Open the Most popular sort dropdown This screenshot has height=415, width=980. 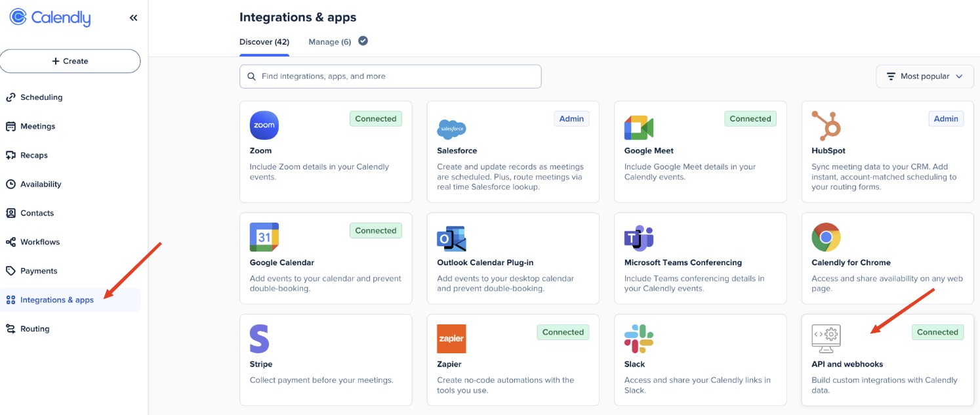tap(925, 76)
